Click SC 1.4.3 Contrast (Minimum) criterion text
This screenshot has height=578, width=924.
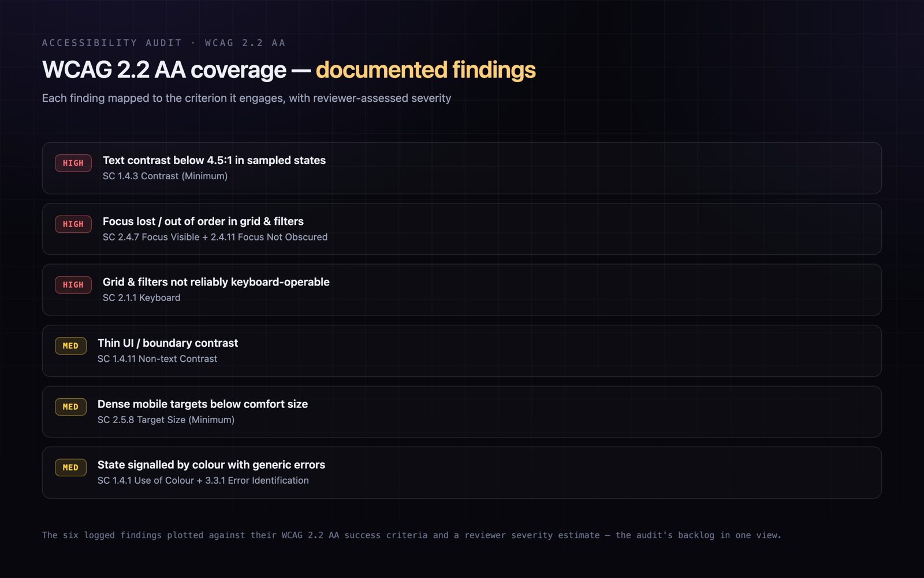[165, 176]
